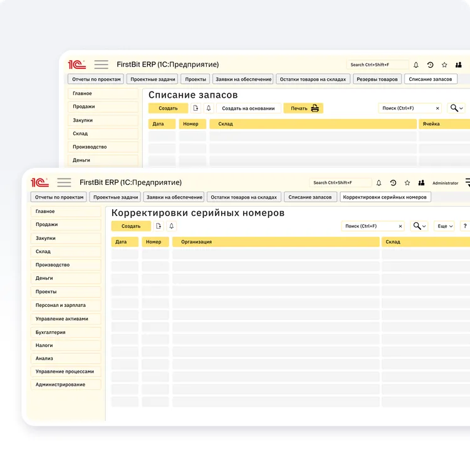This screenshot has width=470, height=476.
Task: Expand the Еще dropdown menu
Action: tap(445, 226)
